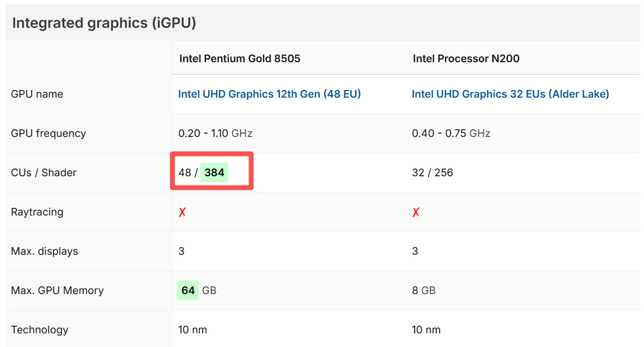The width and height of the screenshot is (644, 347).
Task: Select the Intel Pentium Gold 8505 column header
Action: click(240, 58)
